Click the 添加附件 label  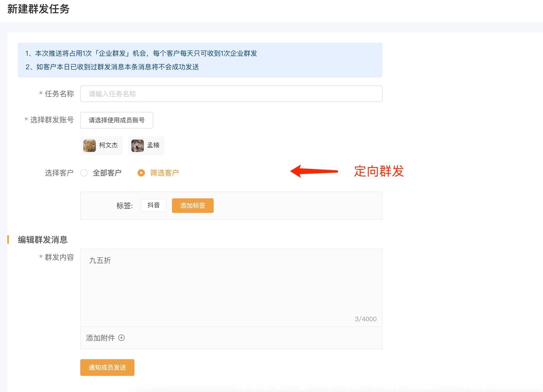coord(101,338)
